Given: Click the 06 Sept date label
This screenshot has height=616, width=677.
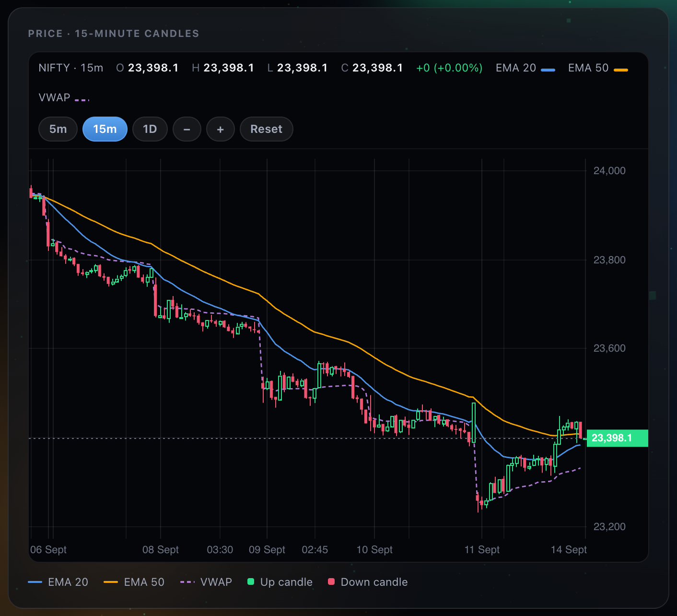Looking at the screenshot, I should point(48,550).
